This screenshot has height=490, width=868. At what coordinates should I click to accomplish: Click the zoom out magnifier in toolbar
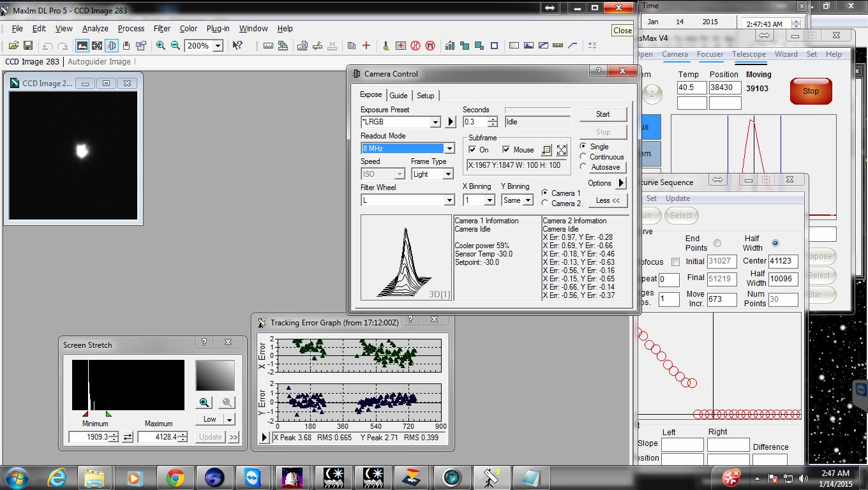176,45
